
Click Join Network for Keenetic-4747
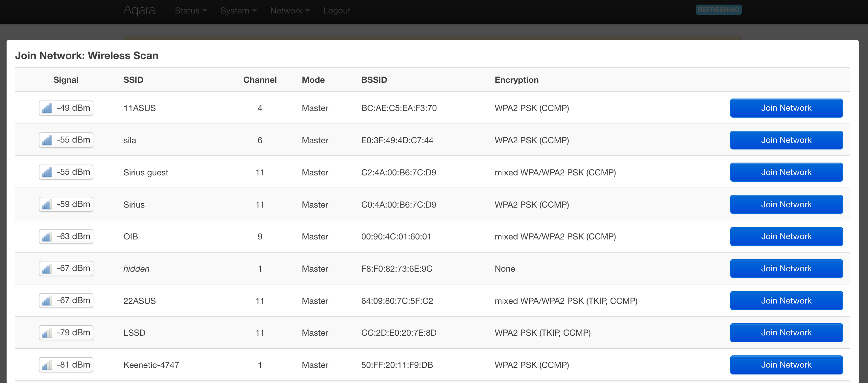pyautogui.click(x=786, y=365)
